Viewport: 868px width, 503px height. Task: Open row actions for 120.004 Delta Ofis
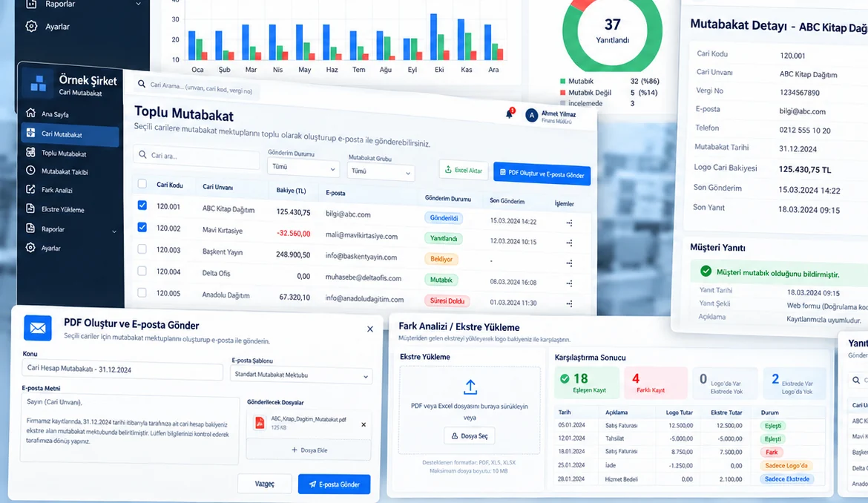point(569,283)
